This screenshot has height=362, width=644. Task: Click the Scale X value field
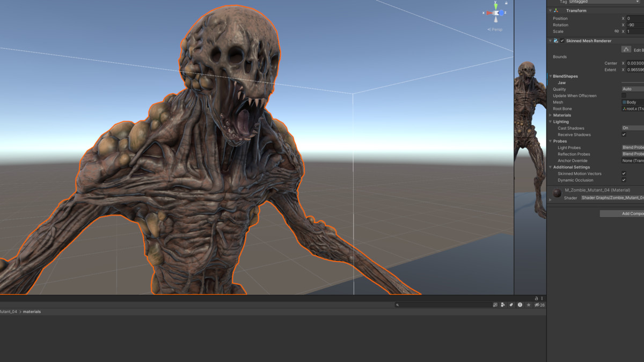635,32
